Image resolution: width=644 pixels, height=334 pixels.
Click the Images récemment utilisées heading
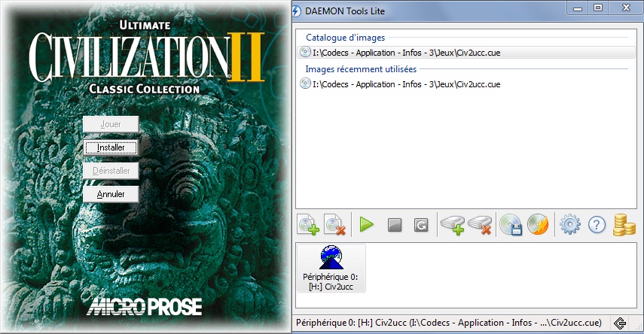(x=361, y=69)
